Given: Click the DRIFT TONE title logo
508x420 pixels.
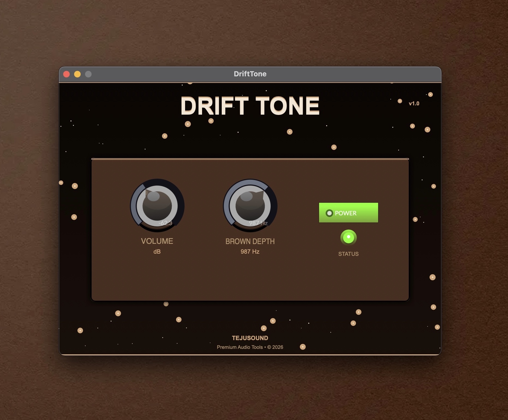Looking at the screenshot, I should 250,106.
